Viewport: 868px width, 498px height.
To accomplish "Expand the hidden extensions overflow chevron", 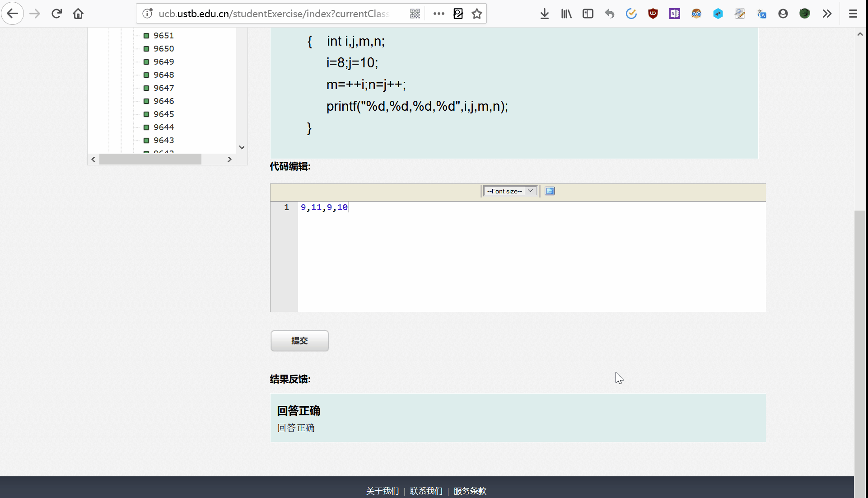I will [x=827, y=14].
